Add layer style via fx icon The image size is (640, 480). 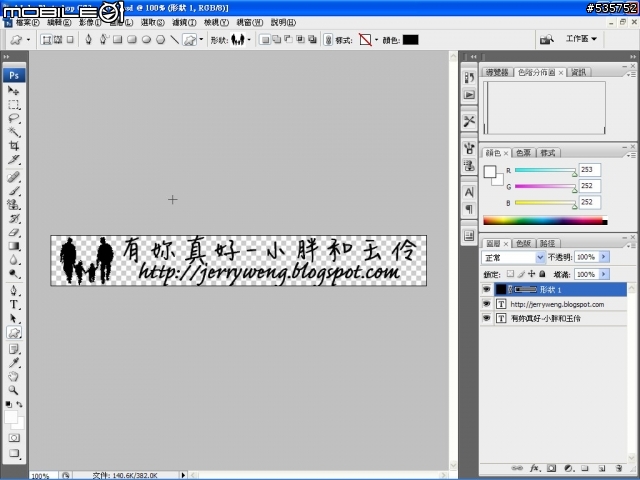point(534,468)
